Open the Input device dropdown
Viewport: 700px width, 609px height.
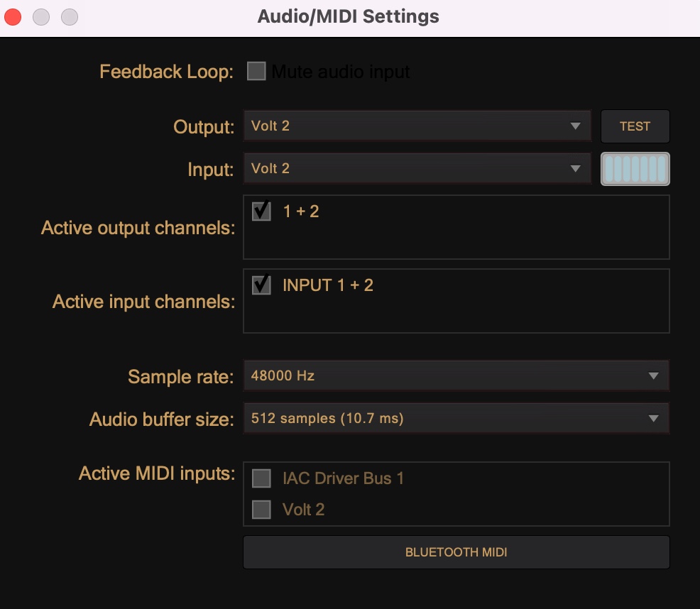coord(417,168)
